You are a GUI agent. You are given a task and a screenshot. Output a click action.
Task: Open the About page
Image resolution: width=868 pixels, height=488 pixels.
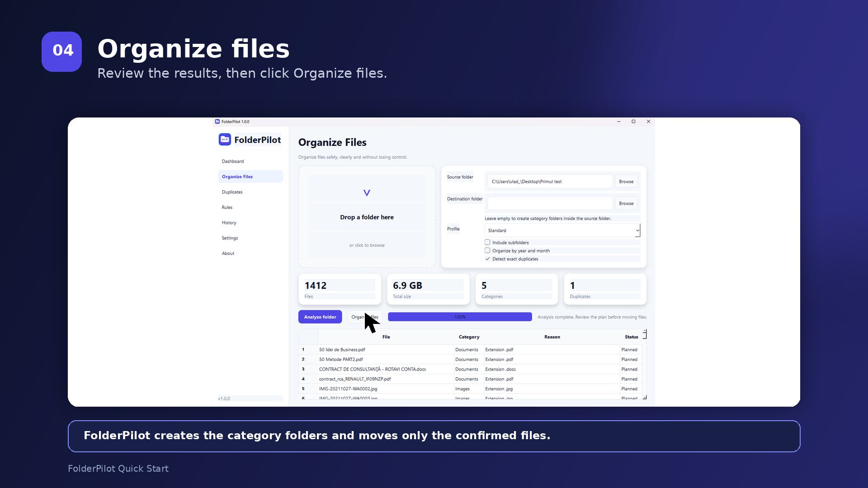[250, 253]
